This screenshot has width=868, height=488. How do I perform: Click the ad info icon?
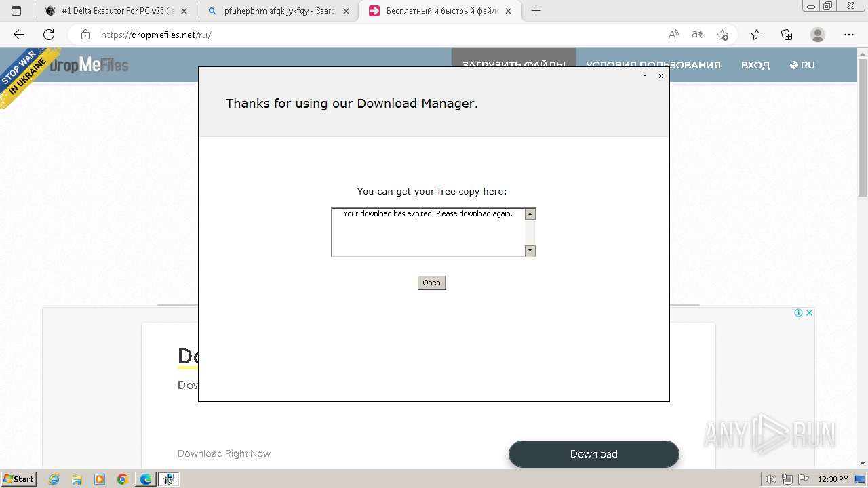pyautogui.click(x=799, y=312)
